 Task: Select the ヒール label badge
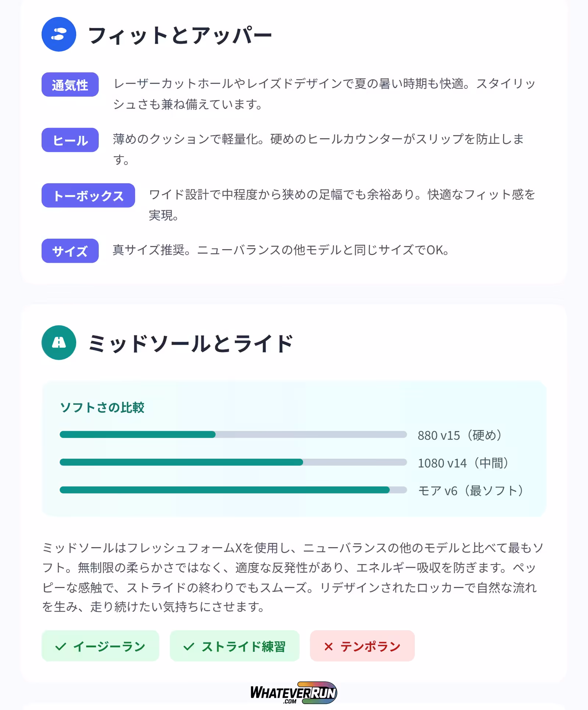click(70, 140)
